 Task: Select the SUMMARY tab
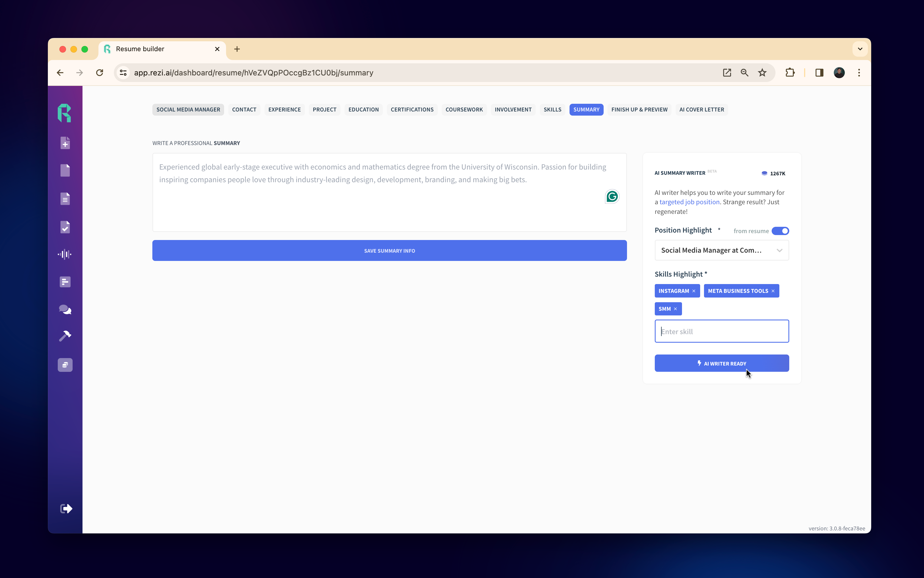pyautogui.click(x=586, y=110)
